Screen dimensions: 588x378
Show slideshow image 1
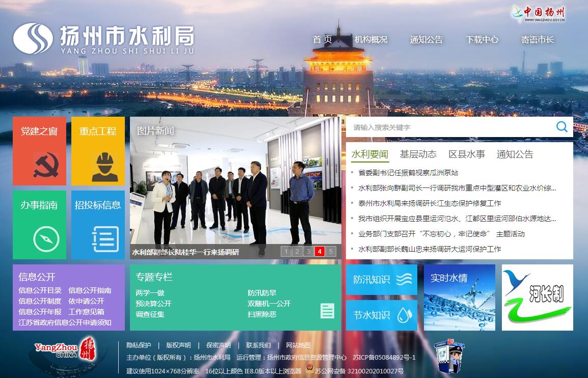click(x=286, y=251)
